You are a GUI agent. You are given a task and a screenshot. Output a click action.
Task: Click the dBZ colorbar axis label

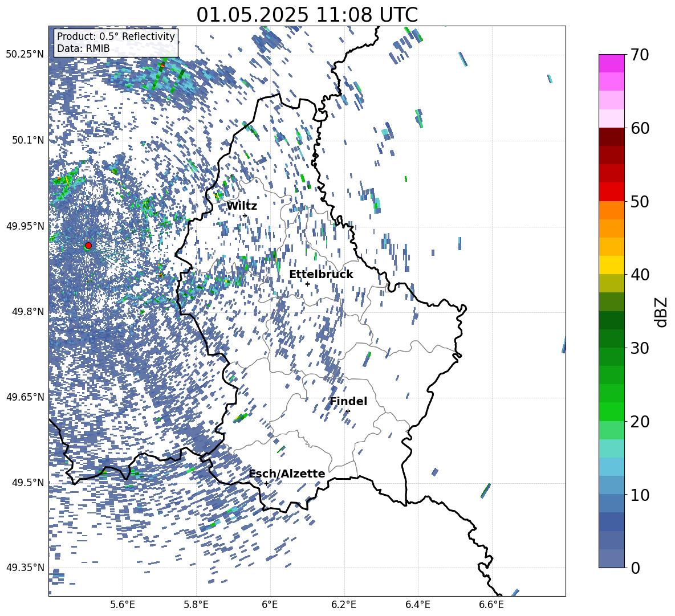(661, 312)
